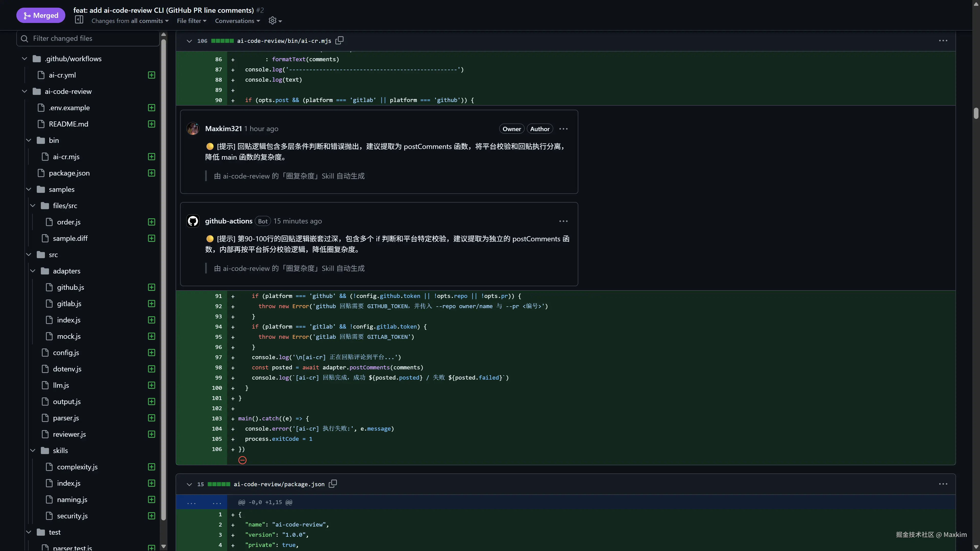This screenshot has height=551, width=980.
Task: Focus the Filter changed files field
Action: coord(88,39)
